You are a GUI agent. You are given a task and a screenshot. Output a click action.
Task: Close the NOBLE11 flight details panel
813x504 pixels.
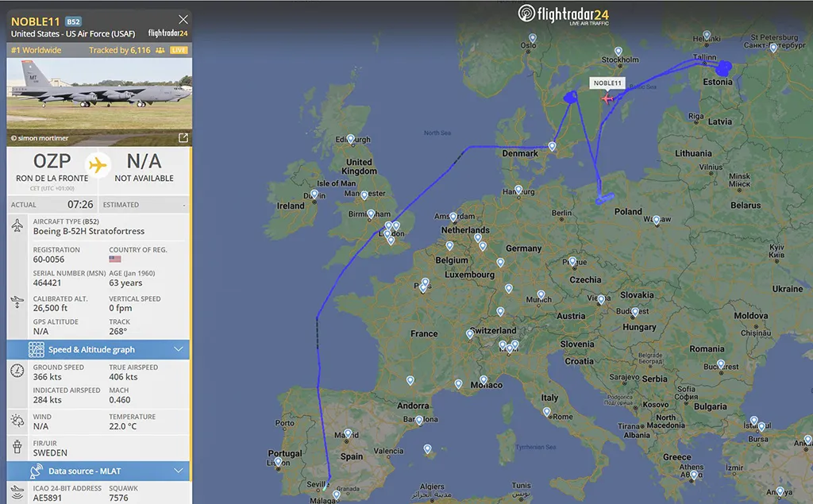click(x=183, y=20)
